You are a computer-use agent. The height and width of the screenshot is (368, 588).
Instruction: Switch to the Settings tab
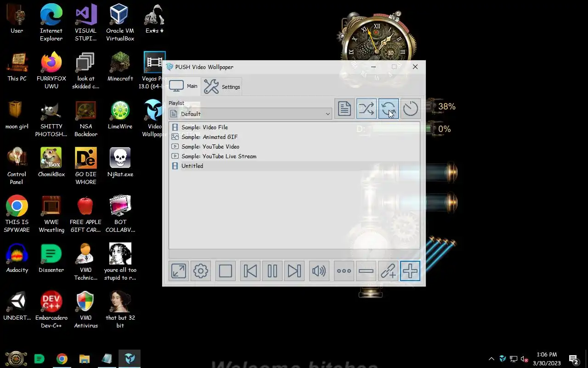(x=222, y=86)
